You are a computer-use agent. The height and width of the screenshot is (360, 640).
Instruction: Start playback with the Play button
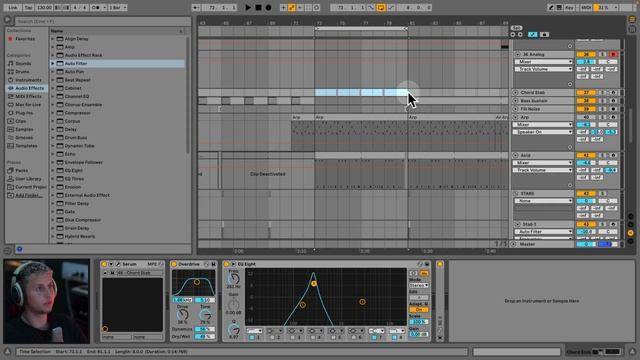tap(248, 7)
